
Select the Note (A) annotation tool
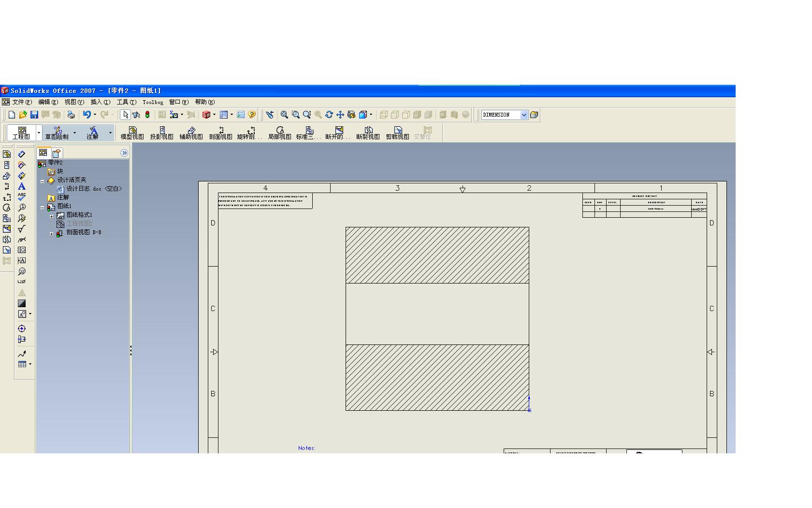point(22,186)
